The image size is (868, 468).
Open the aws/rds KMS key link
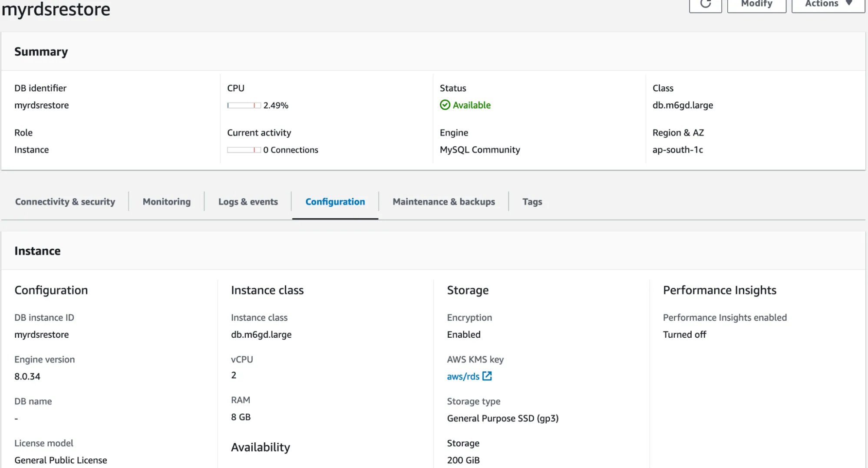click(463, 376)
